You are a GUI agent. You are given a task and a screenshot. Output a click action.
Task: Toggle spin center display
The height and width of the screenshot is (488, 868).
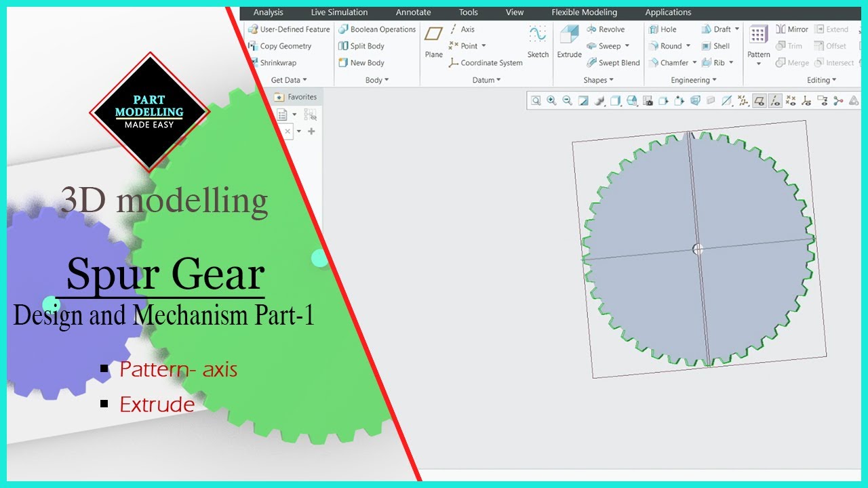pyautogui.click(x=838, y=101)
